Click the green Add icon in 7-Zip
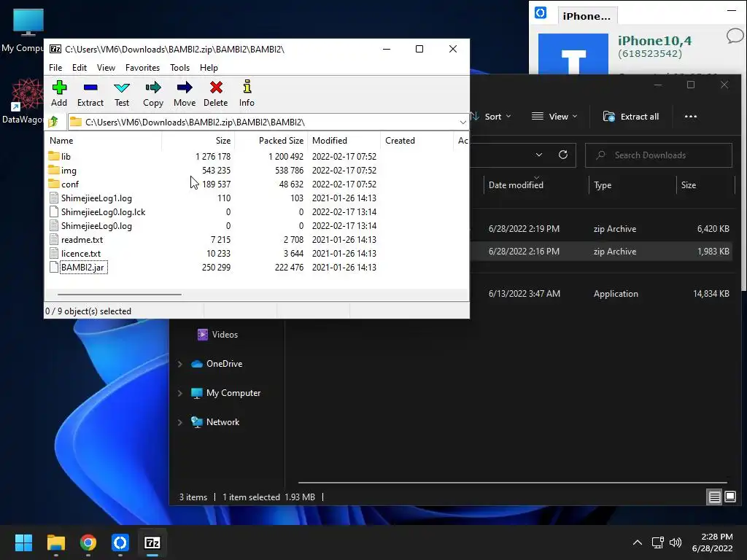Screen dimensions: 747x560 (x=59, y=87)
